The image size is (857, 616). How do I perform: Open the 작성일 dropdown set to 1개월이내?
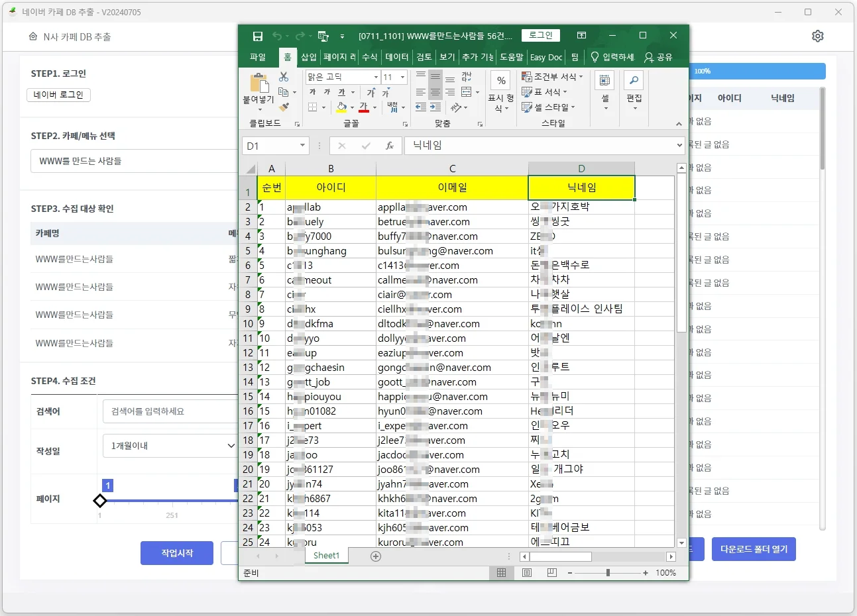[x=170, y=446]
